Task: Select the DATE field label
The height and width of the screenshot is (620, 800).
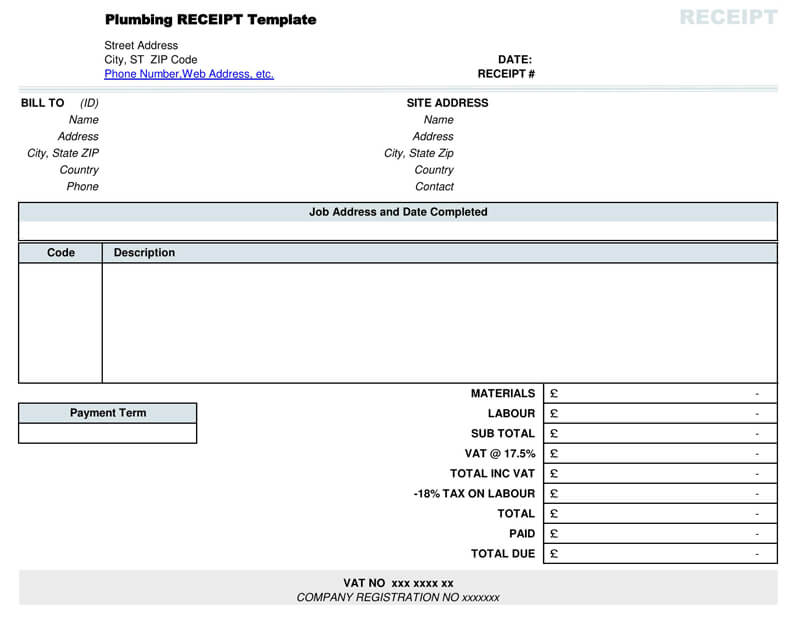Action: [x=515, y=60]
